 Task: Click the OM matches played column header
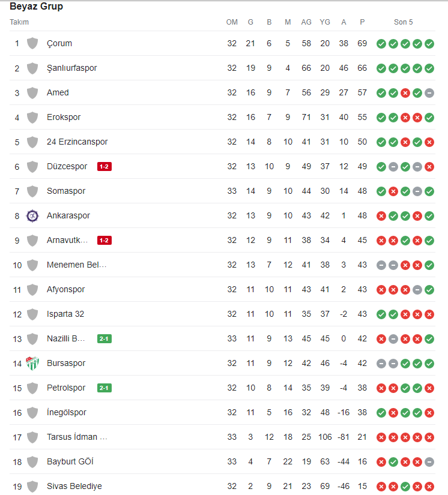pos(232,22)
